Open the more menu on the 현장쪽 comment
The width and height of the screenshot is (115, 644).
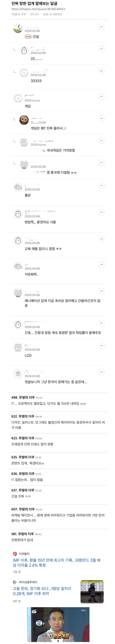(x=101, y=212)
